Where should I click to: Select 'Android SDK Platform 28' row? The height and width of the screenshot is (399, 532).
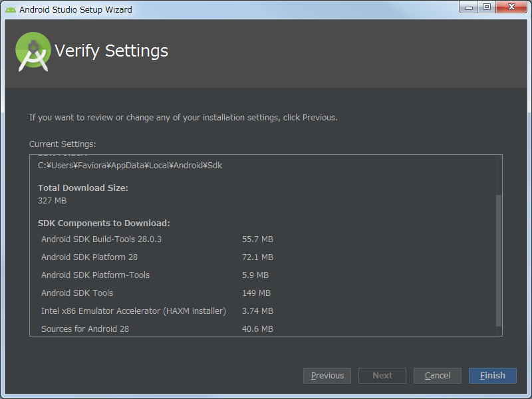click(x=157, y=257)
